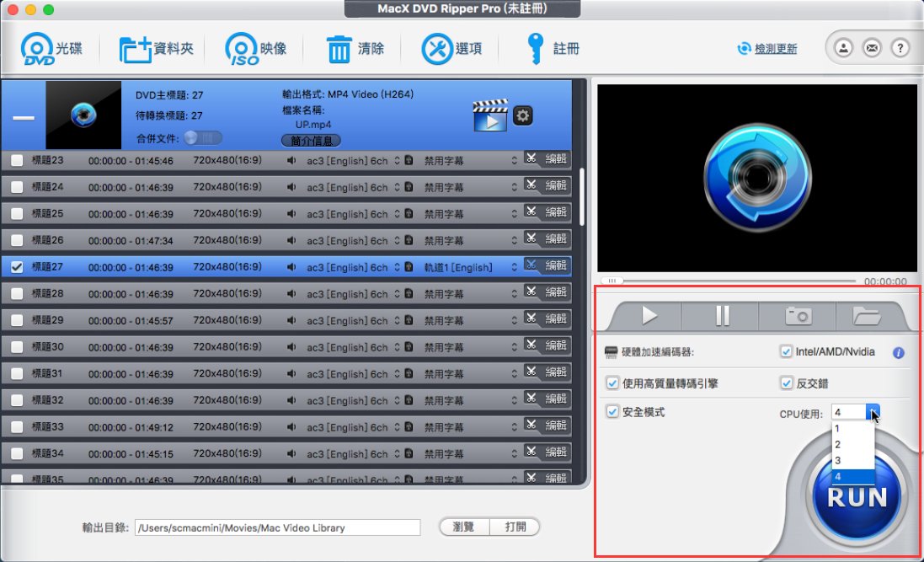Click the DVD thumbnail in the header
The width and height of the screenshot is (924, 562).
(x=83, y=115)
